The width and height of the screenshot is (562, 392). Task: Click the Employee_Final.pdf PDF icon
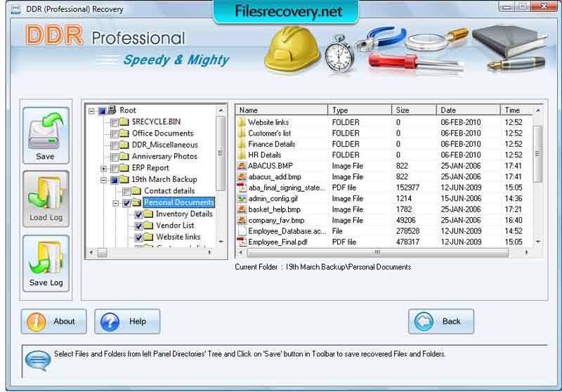tap(242, 242)
